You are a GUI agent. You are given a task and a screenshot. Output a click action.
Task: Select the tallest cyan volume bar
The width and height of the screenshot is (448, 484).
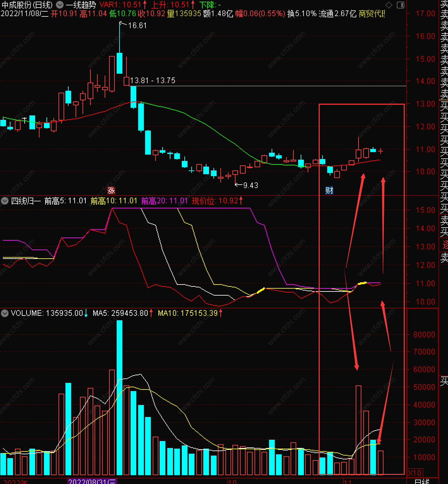[120, 397]
